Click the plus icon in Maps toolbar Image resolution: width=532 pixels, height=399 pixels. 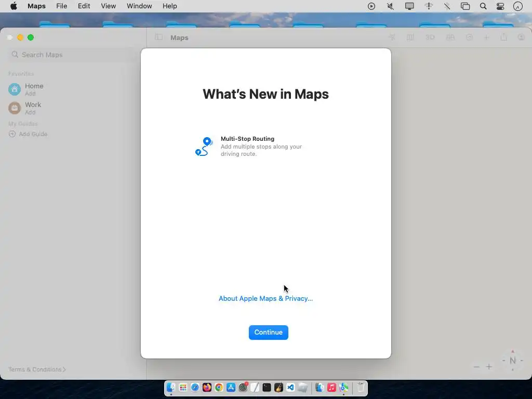click(486, 37)
